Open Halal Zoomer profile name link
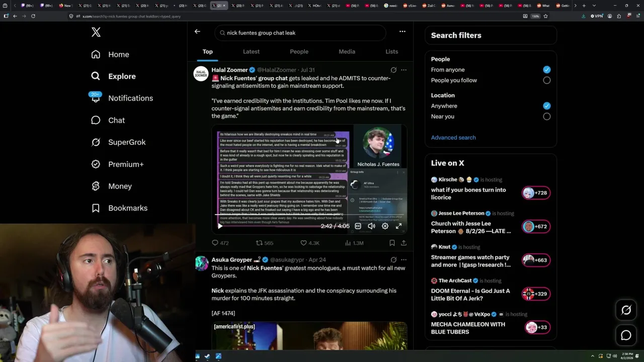The height and width of the screenshot is (362, 644). (229, 70)
